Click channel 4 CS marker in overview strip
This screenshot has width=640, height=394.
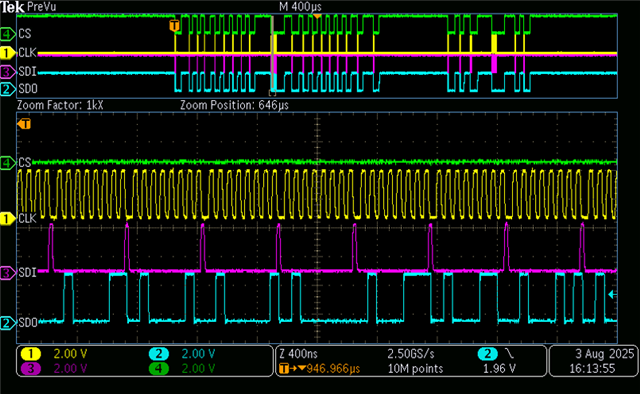(7, 34)
